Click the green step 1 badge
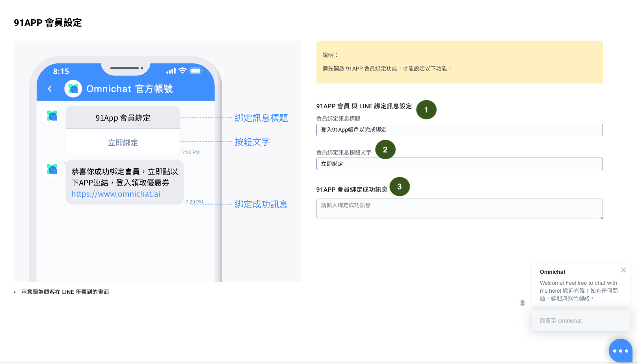638x364 pixels. click(426, 110)
